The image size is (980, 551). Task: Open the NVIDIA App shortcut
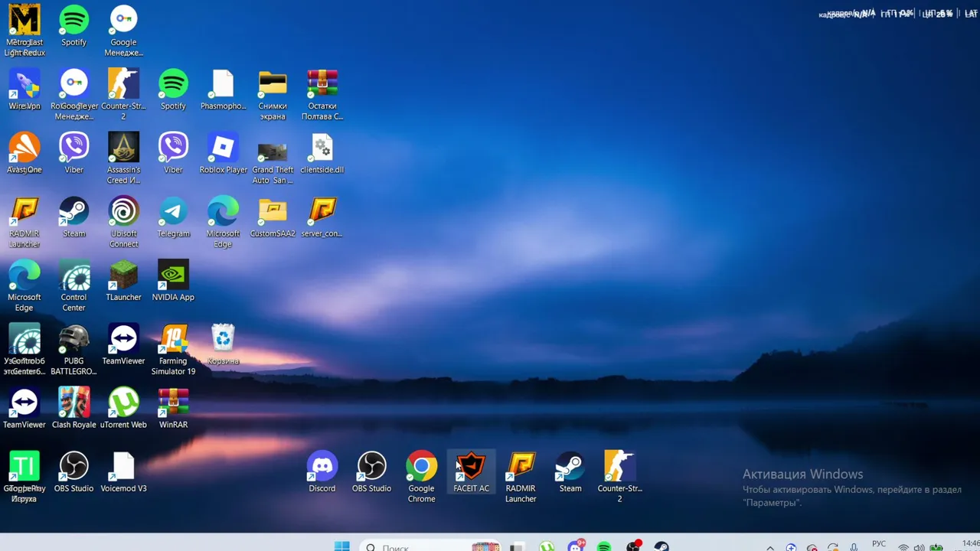coord(173,280)
